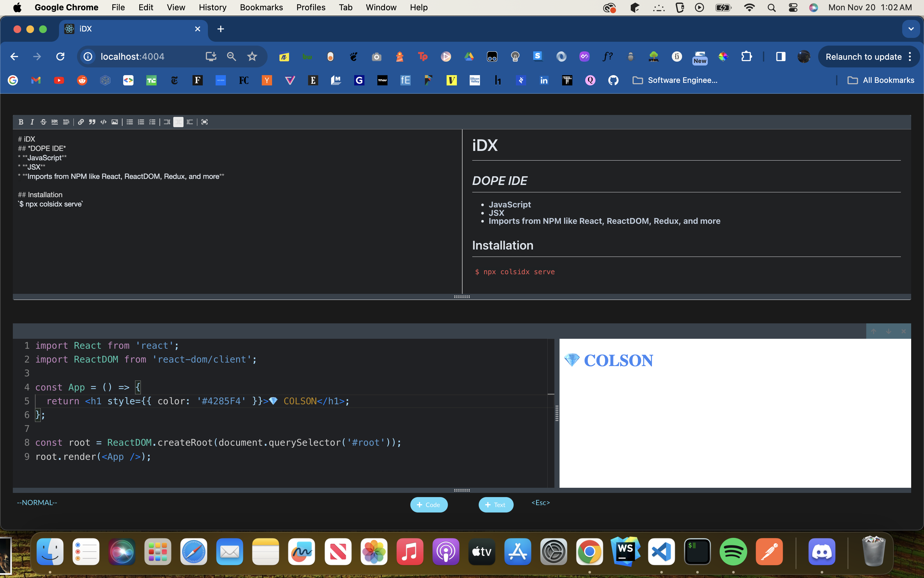The height and width of the screenshot is (578, 924).
Task: Insert title heading from toolbar
Action: point(66,122)
